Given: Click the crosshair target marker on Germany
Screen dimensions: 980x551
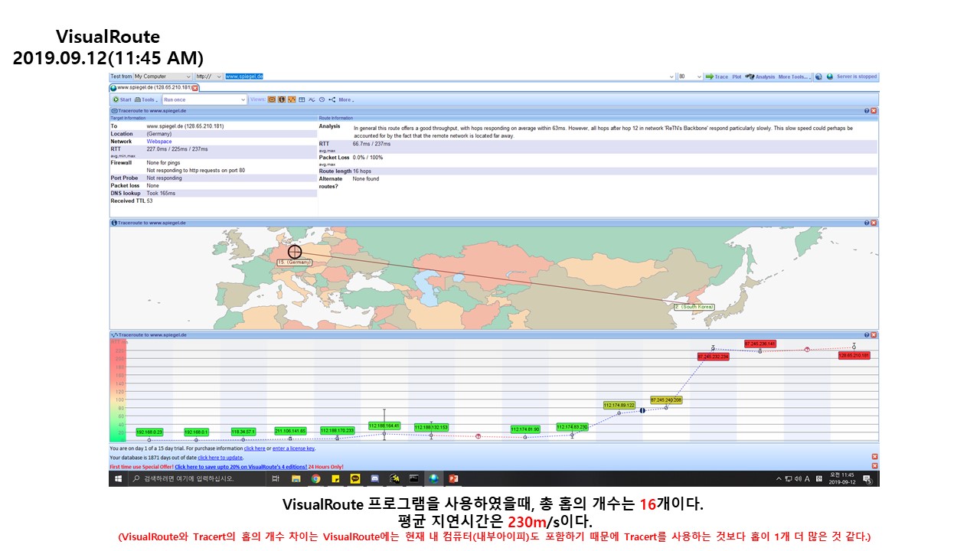Looking at the screenshot, I should [295, 251].
